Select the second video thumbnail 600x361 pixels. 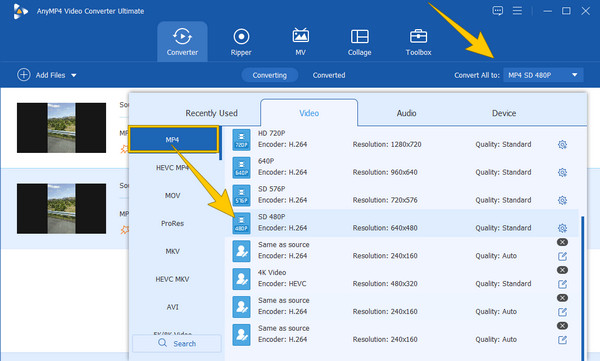(x=61, y=209)
